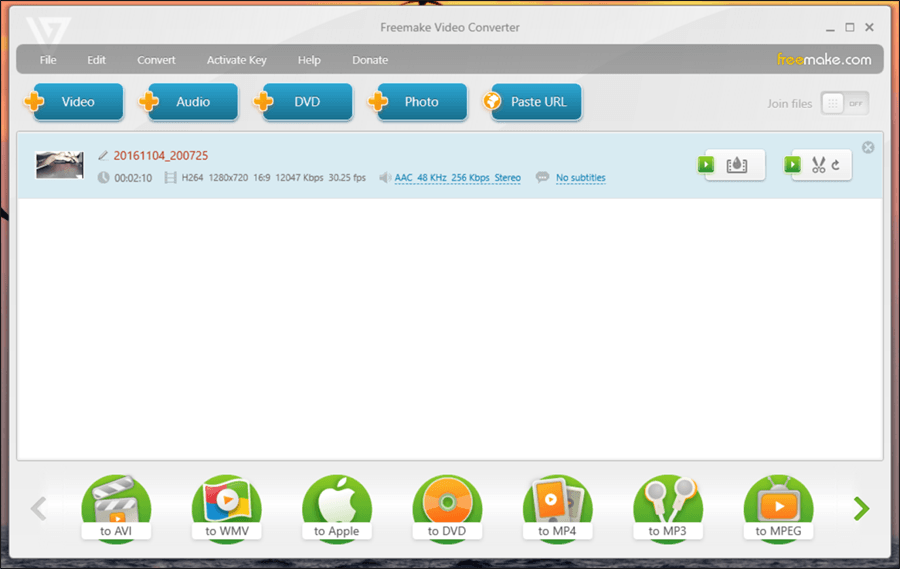Image resolution: width=900 pixels, height=569 pixels.
Task: Open the watermark preview button
Action: (735, 165)
